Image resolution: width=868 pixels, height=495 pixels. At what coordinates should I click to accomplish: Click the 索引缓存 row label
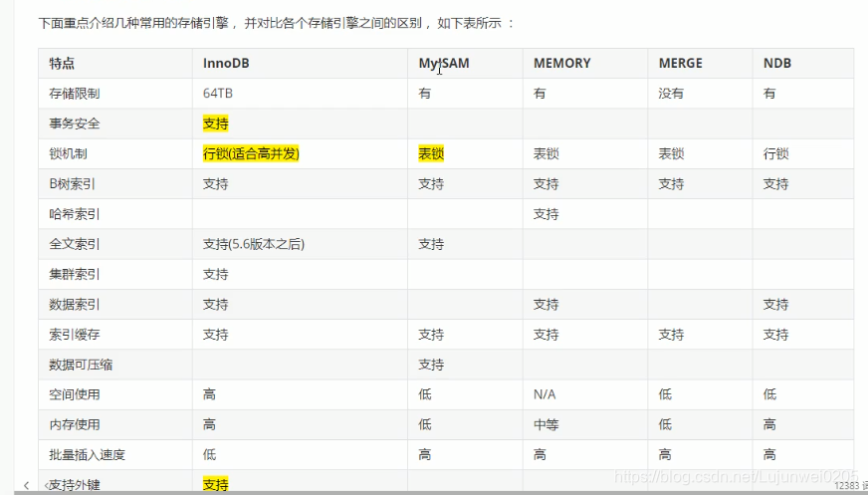click(x=75, y=335)
